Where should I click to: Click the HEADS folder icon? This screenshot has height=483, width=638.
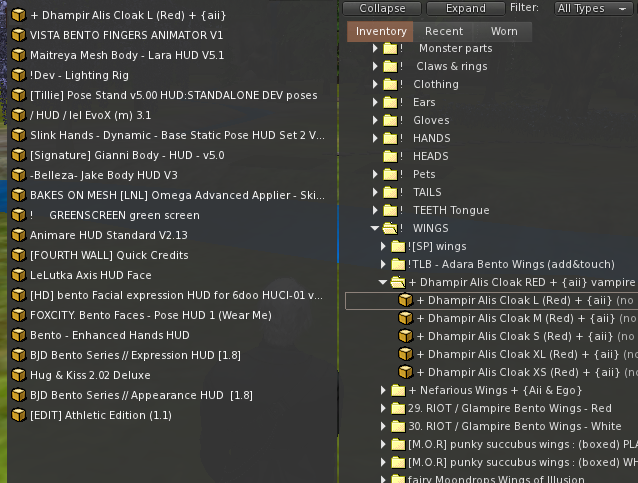pyautogui.click(x=390, y=156)
